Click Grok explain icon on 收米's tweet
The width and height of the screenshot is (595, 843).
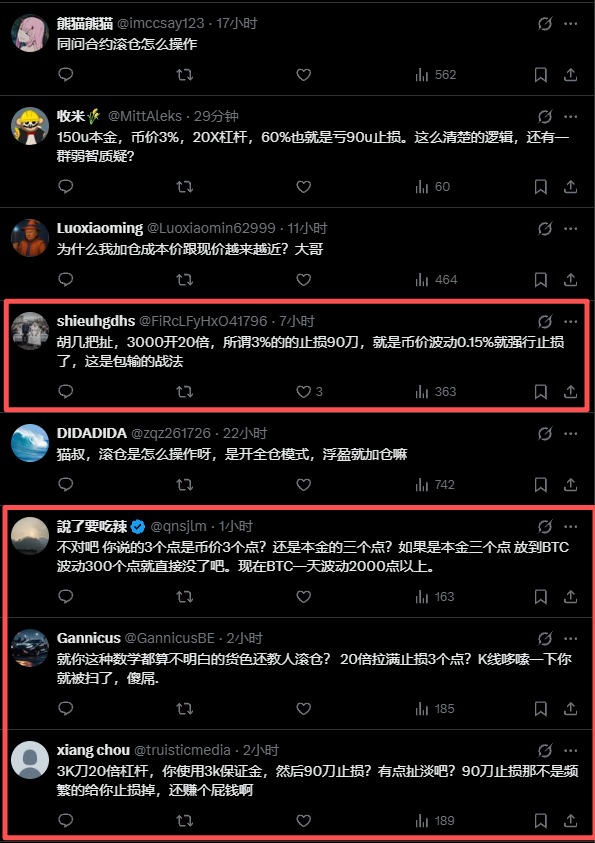[545, 117]
